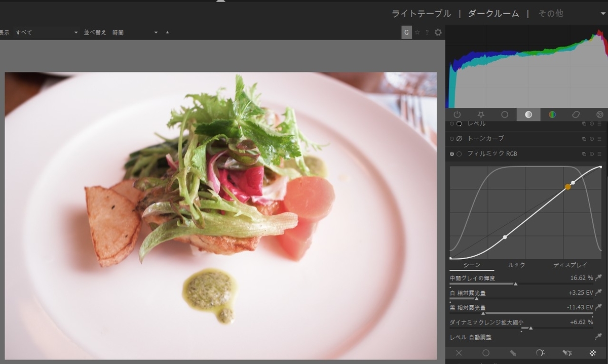The width and height of the screenshot is (608, 364).
Task: Open 並べ替え 時間 sort dropdown
Action: click(135, 32)
